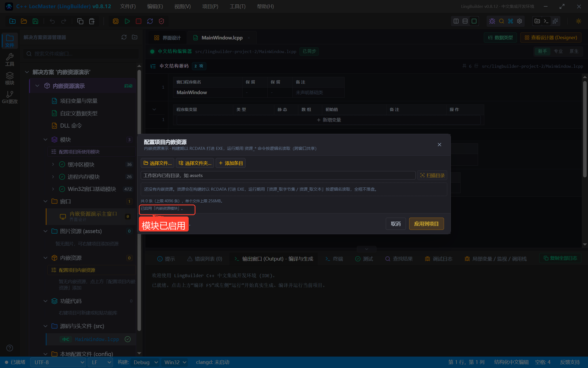Click the save toolbar icon
Screen dimensions: 588x368
tap(35, 21)
